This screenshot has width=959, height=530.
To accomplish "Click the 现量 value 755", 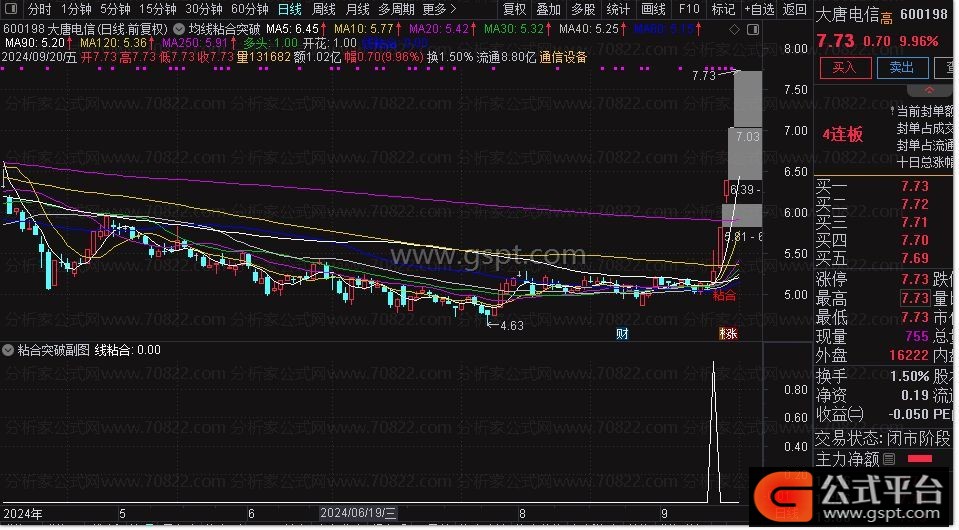I will click(917, 337).
